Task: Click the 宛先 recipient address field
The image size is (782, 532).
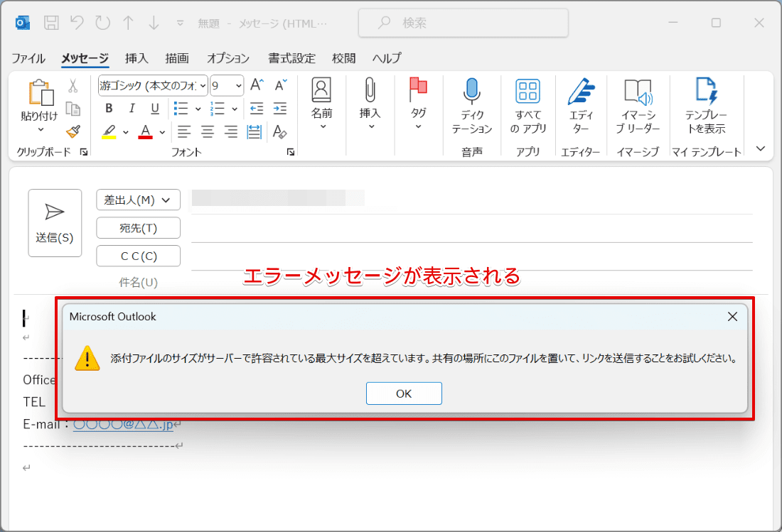Action: tap(472, 229)
